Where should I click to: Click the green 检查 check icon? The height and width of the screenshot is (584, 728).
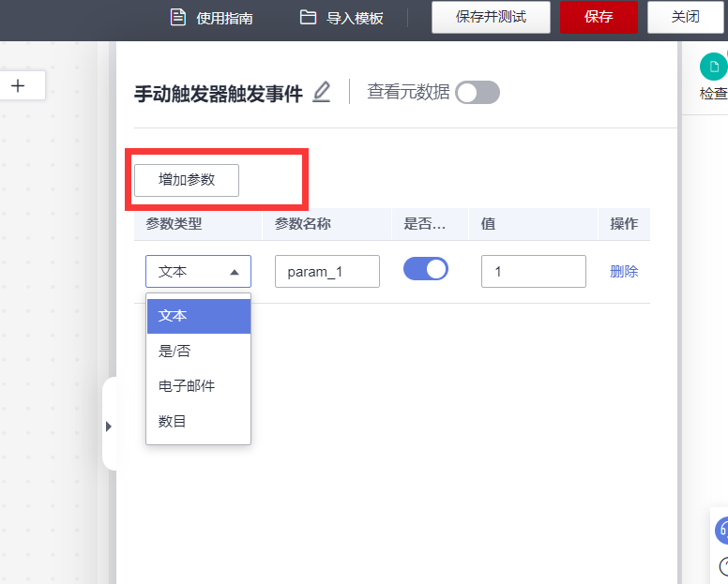(714, 67)
